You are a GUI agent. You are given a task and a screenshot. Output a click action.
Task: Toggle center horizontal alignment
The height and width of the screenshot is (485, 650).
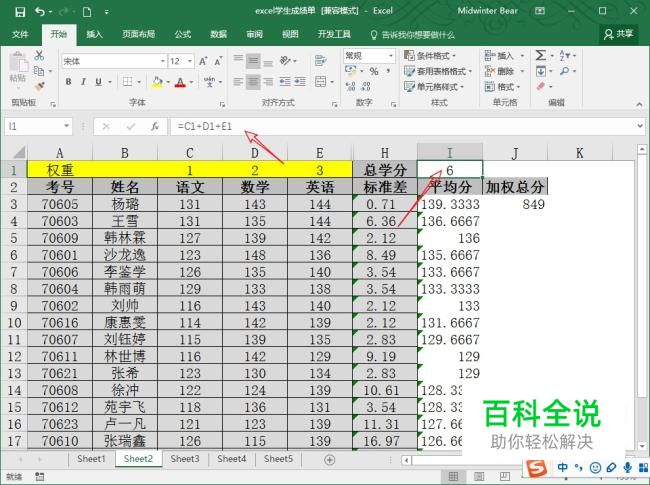click(253, 82)
